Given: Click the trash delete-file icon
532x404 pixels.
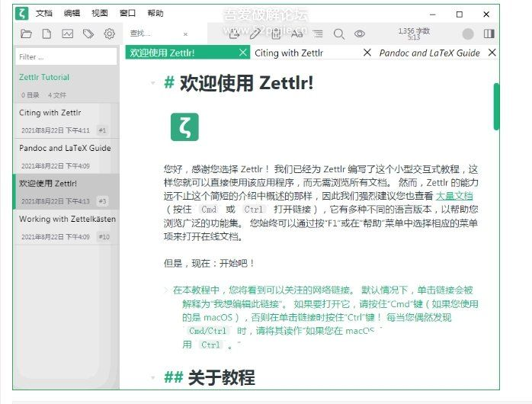Looking at the screenshot, I should point(276,34).
